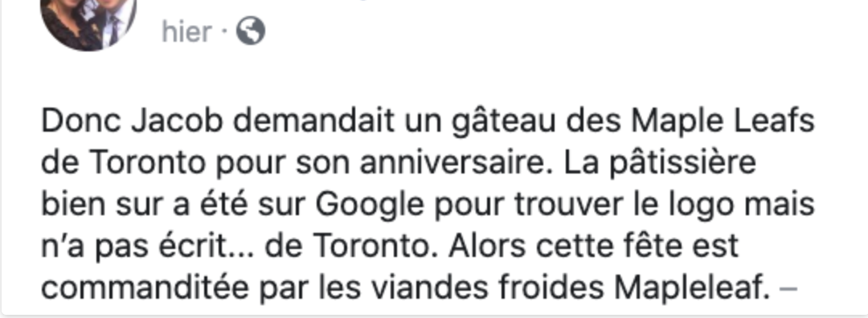Open the poster's profile picture
Screen dimensions: 868x318
pos(88,22)
